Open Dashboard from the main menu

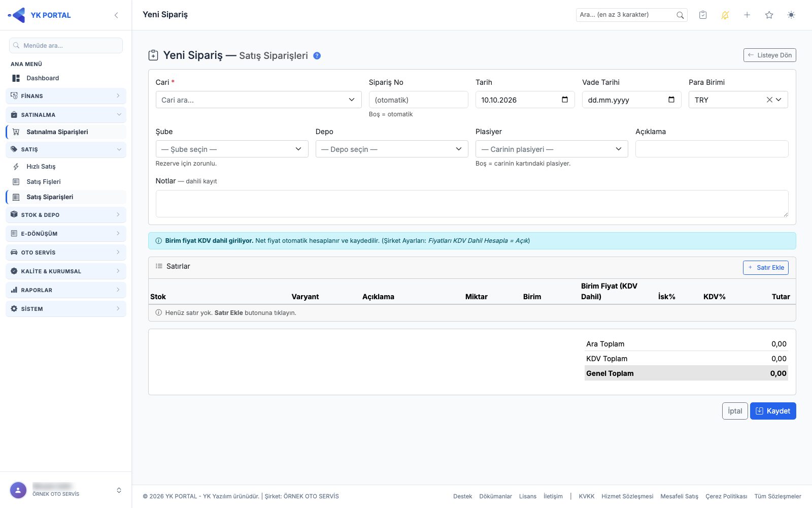pos(66,78)
